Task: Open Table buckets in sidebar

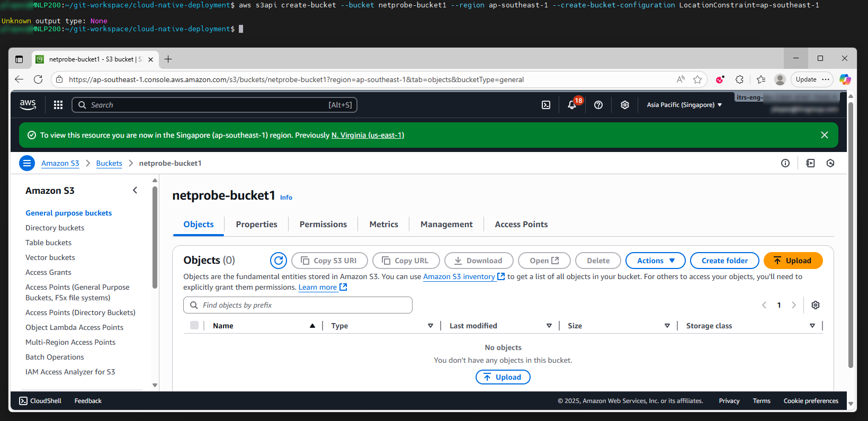Action: [48, 243]
